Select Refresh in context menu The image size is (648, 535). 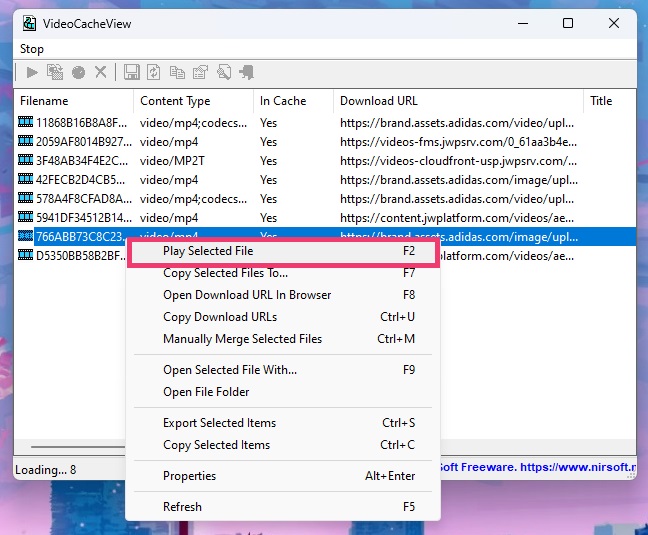point(283,507)
